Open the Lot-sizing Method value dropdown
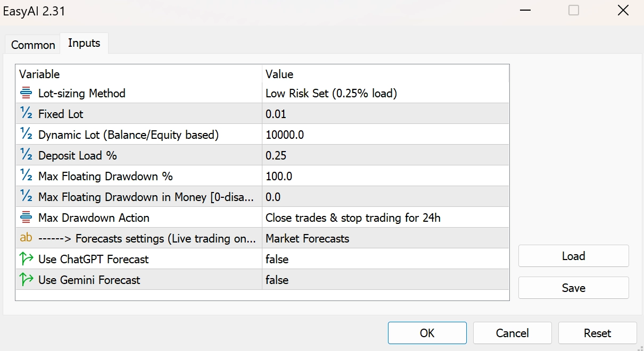Viewport: 644px width, 351px height. [384, 94]
